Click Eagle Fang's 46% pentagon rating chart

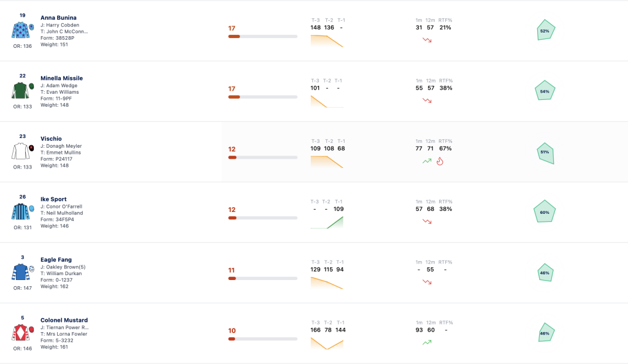[545, 273]
